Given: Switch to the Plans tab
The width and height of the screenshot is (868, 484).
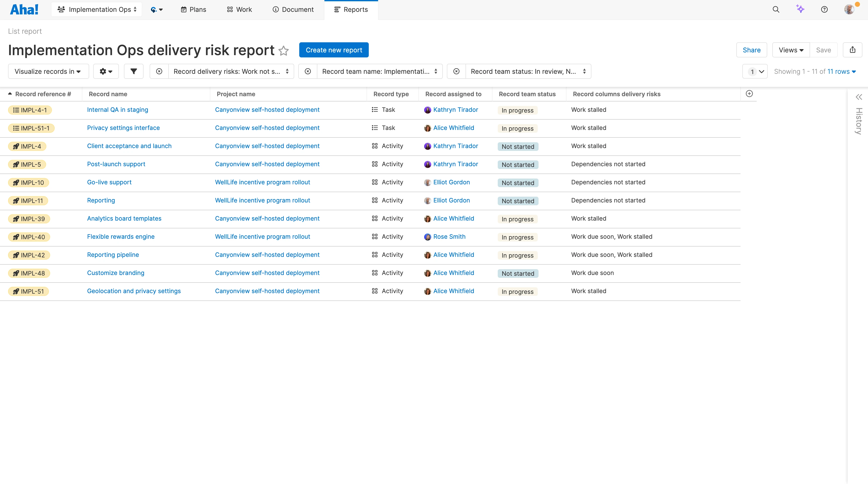Looking at the screenshot, I should point(193,9).
